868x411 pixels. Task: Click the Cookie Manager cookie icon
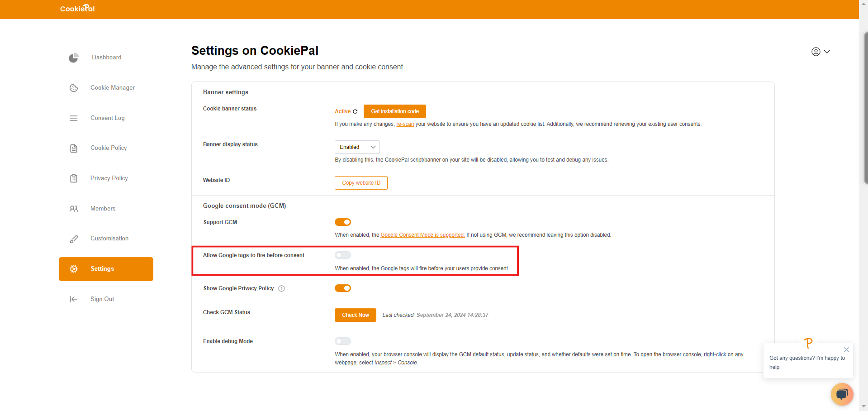coord(74,88)
